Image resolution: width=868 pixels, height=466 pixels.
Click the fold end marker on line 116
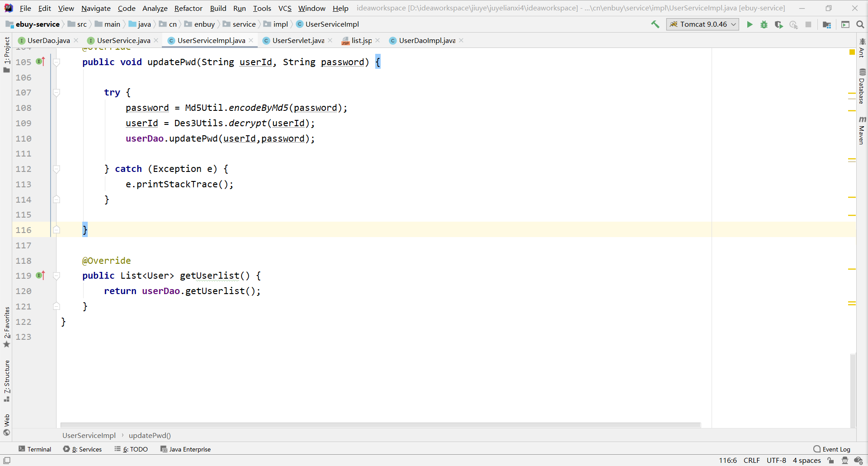pos(57,230)
